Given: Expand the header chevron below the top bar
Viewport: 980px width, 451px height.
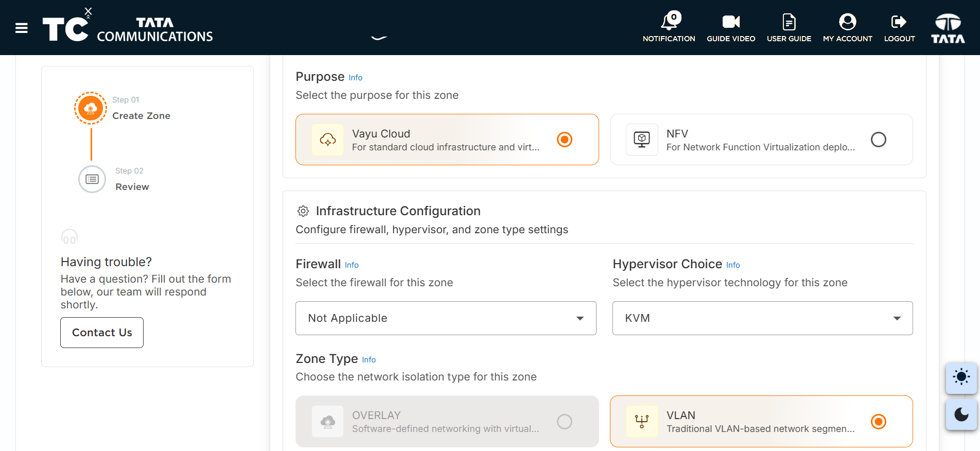Looking at the screenshot, I should [x=379, y=38].
